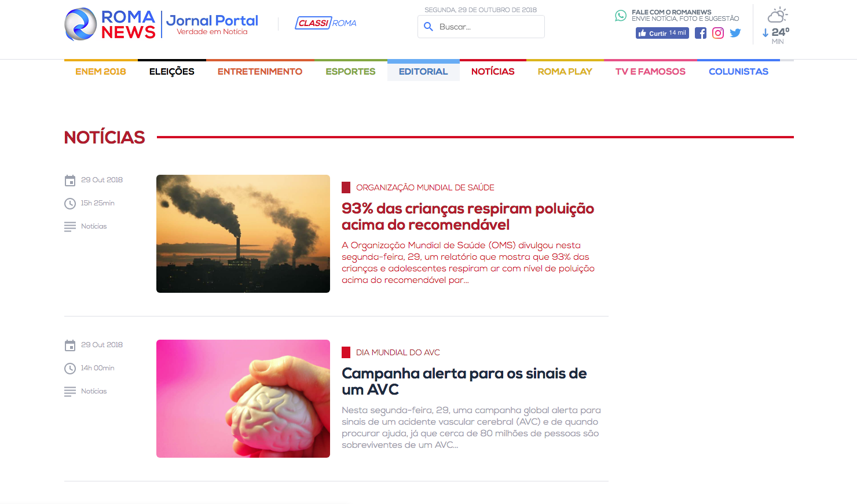
Task: Open the Roma Play menu section
Action: 565,71
